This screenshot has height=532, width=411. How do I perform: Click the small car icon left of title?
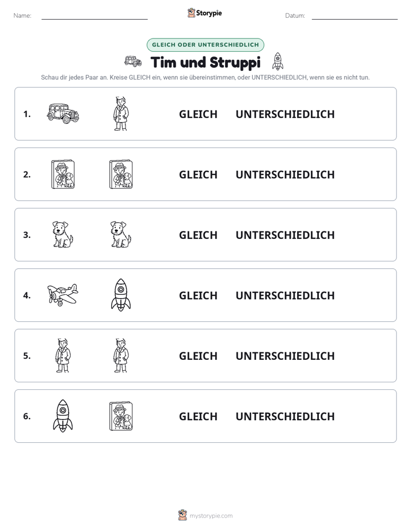pos(133,62)
